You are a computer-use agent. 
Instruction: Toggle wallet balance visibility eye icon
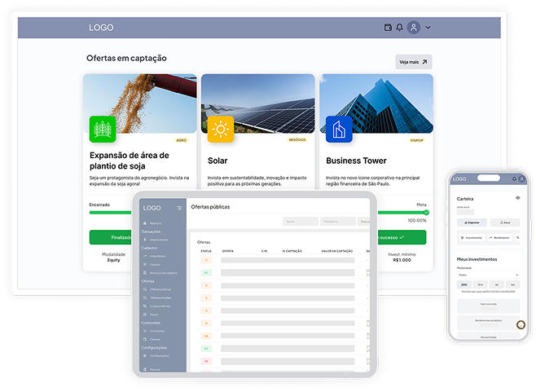click(x=517, y=198)
